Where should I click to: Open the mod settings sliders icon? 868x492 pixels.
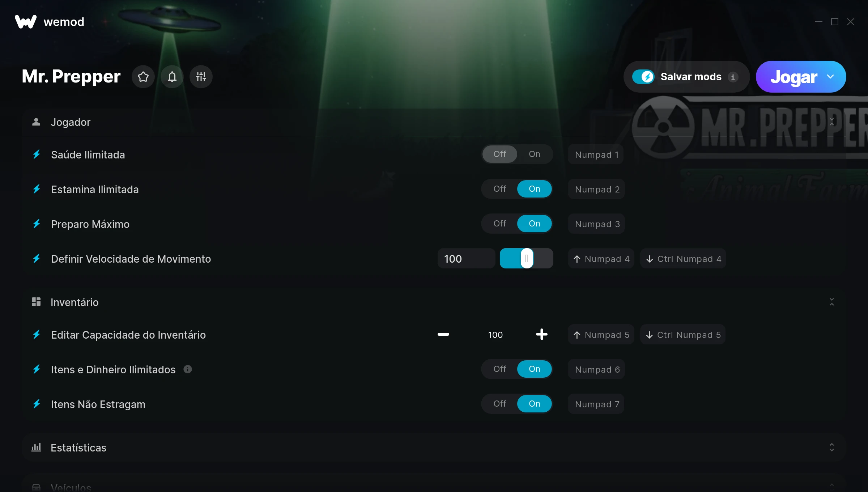coord(201,77)
